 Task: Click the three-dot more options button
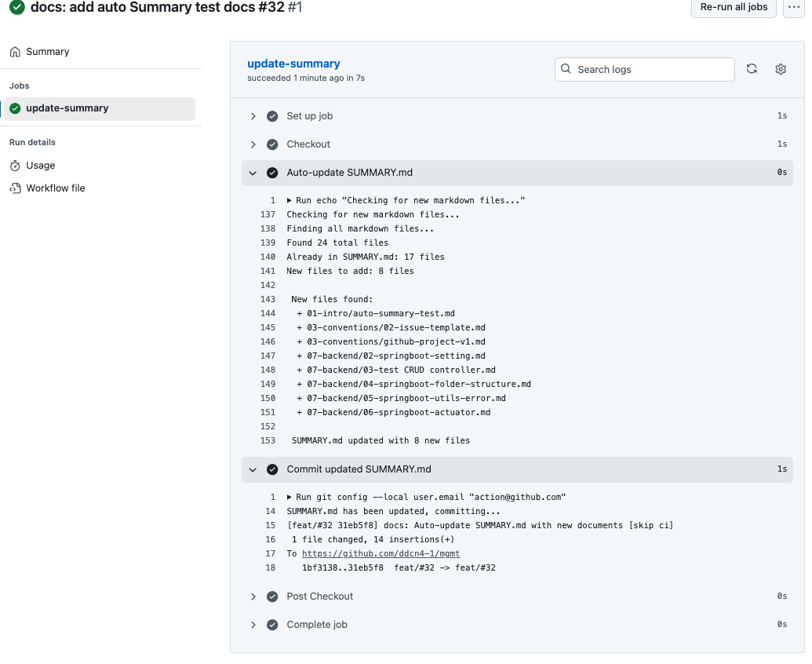point(794,7)
